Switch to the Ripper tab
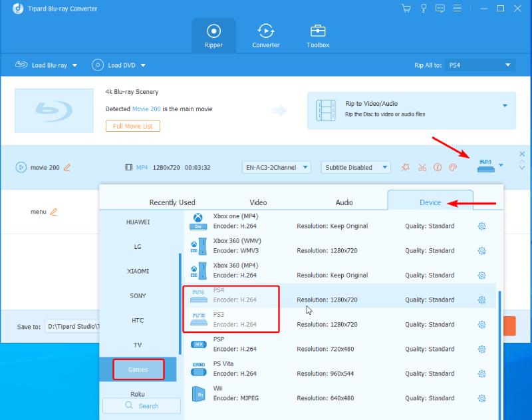 pyautogui.click(x=213, y=36)
